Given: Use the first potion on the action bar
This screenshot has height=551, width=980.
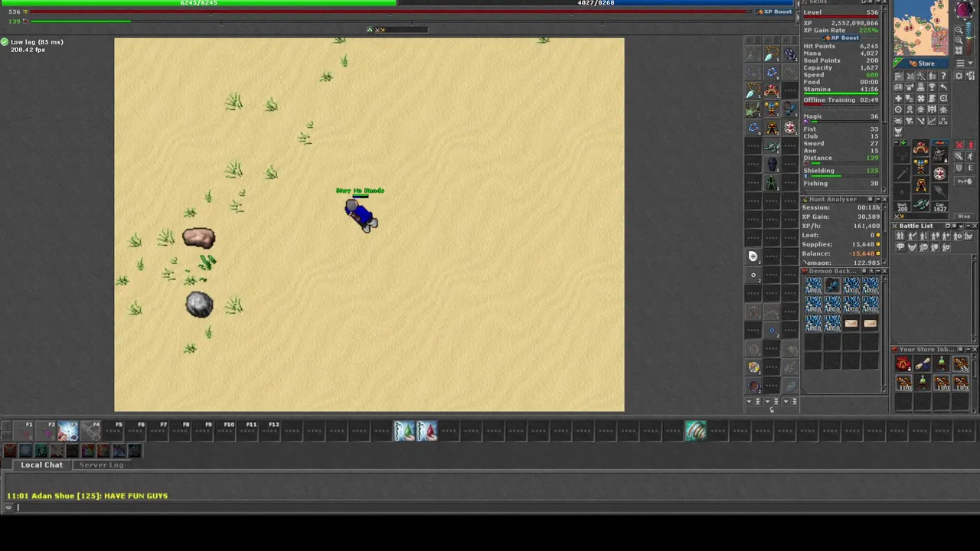Looking at the screenshot, I should (x=404, y=432).
